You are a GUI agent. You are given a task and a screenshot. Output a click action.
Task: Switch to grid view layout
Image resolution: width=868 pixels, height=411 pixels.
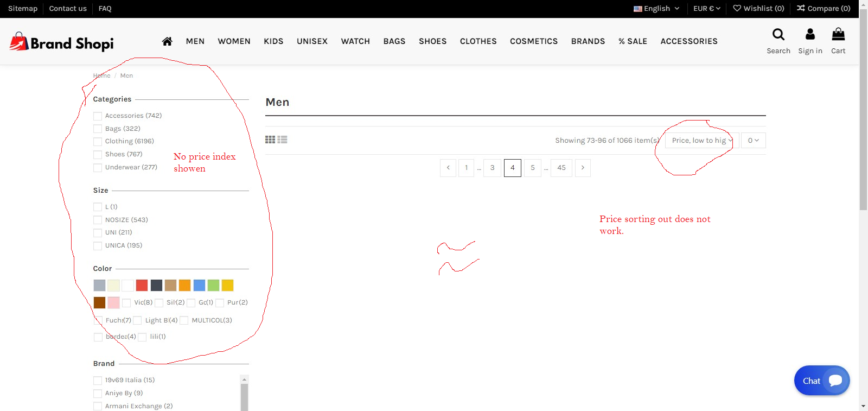(x=270, y=140)
